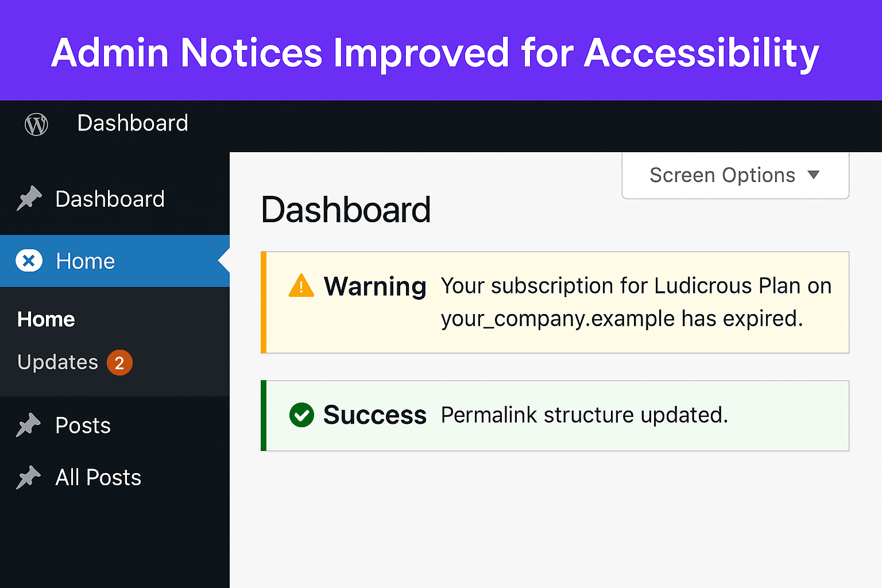This screenshot has height=588, width=882.
Task: Click the orange updates count badge
Action: 119,363
